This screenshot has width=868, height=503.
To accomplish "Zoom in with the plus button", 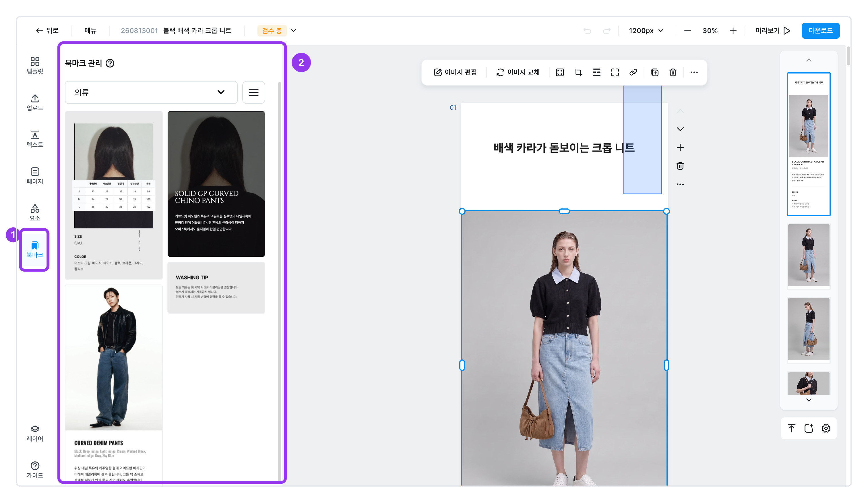I will tap(733, 31).
